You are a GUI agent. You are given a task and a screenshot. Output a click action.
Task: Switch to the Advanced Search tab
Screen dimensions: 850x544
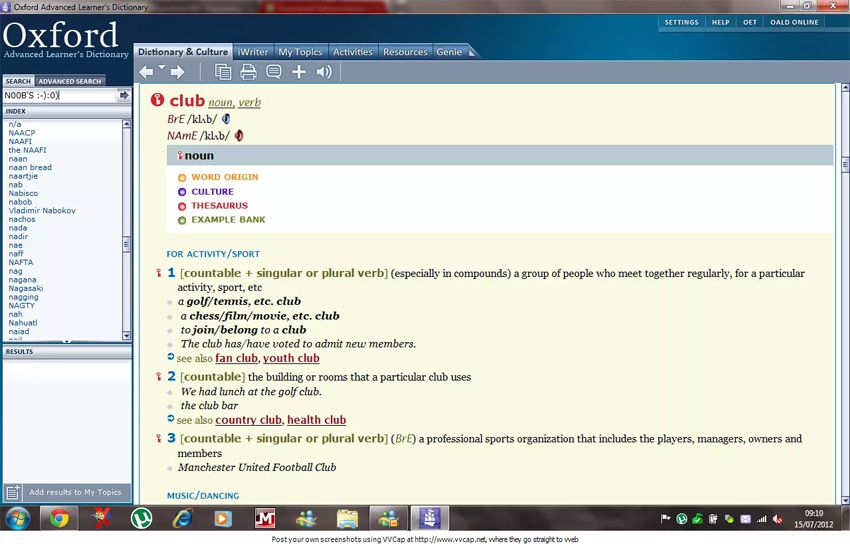pos(69,81)
